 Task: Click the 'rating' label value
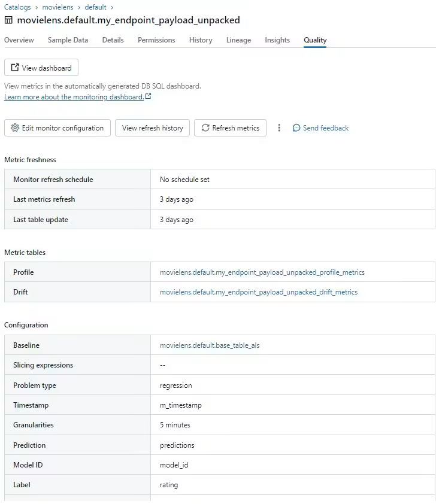(x=169, y=485)
